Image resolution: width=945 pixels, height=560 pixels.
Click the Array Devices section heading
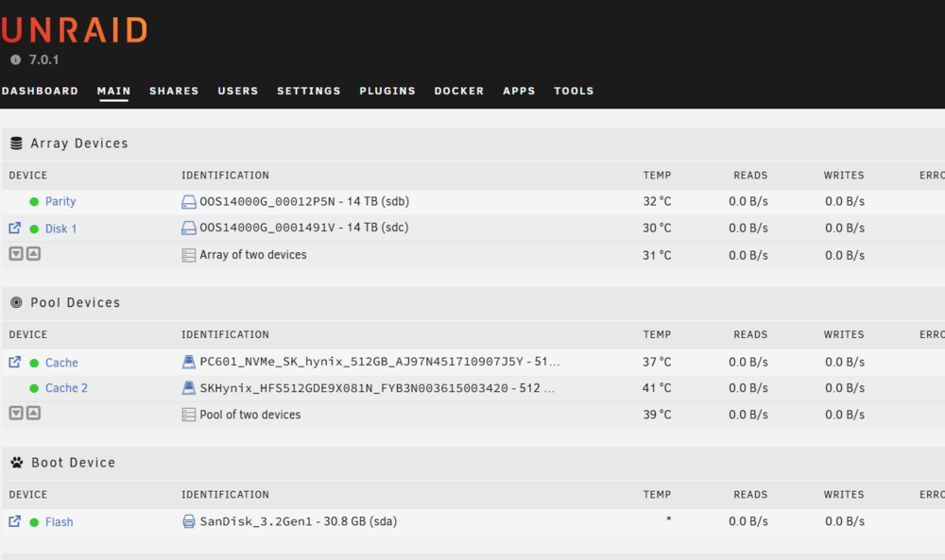(x=79, y=144)
